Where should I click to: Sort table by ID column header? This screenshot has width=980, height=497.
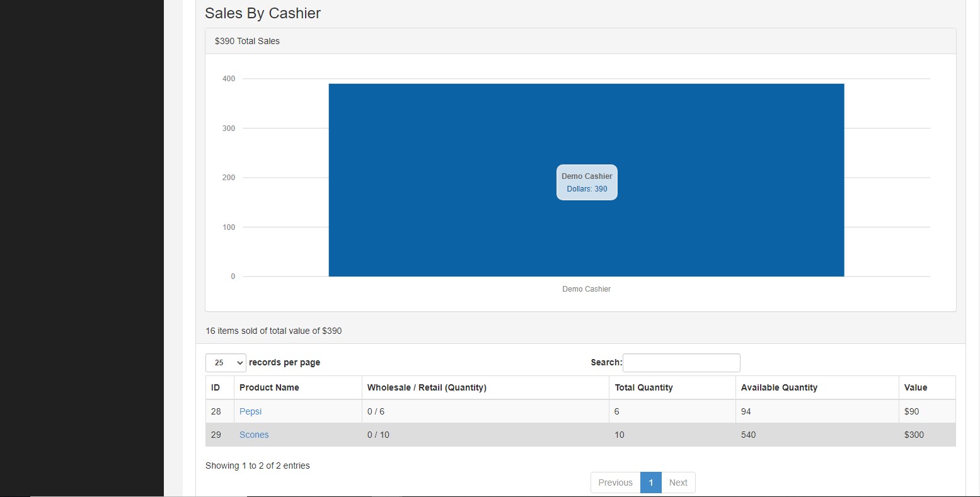coord(216,387)
